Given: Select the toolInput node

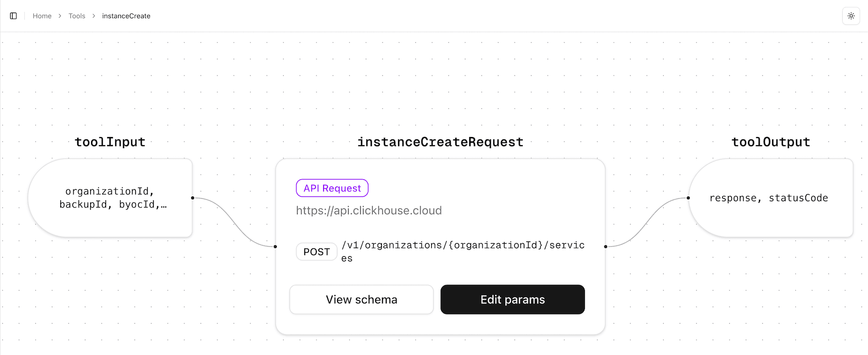Looking at the screenshot, I should [x=110, y=198].
